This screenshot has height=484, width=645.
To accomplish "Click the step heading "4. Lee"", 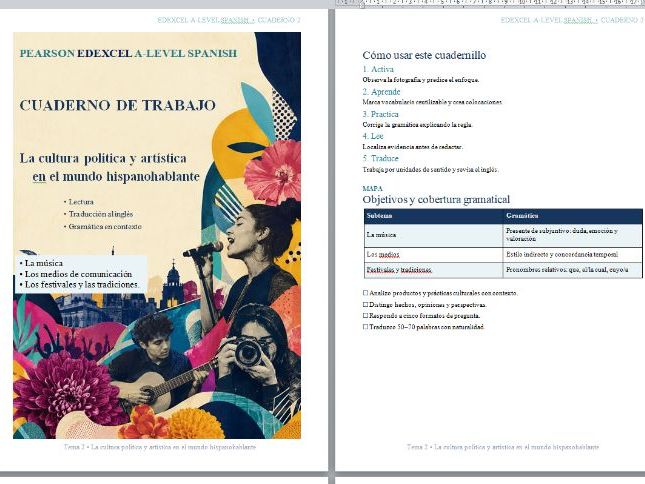I will (373, 136).
